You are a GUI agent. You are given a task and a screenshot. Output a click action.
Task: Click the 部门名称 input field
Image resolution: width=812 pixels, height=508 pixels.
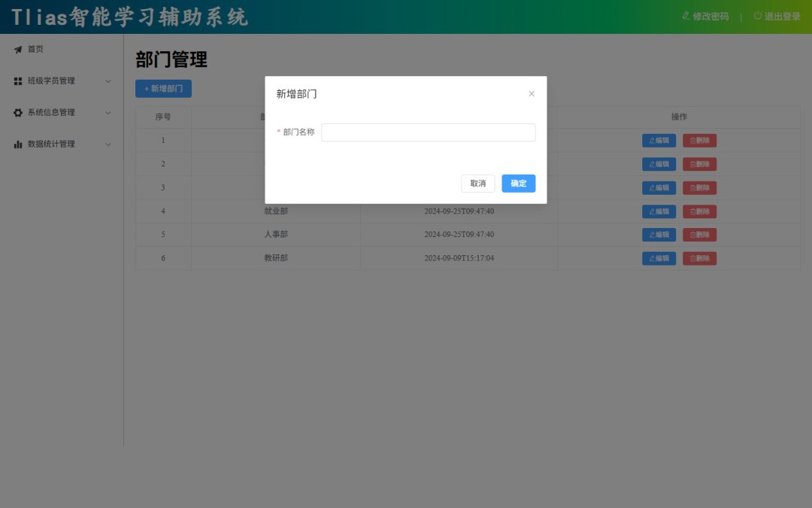[429, 132]
